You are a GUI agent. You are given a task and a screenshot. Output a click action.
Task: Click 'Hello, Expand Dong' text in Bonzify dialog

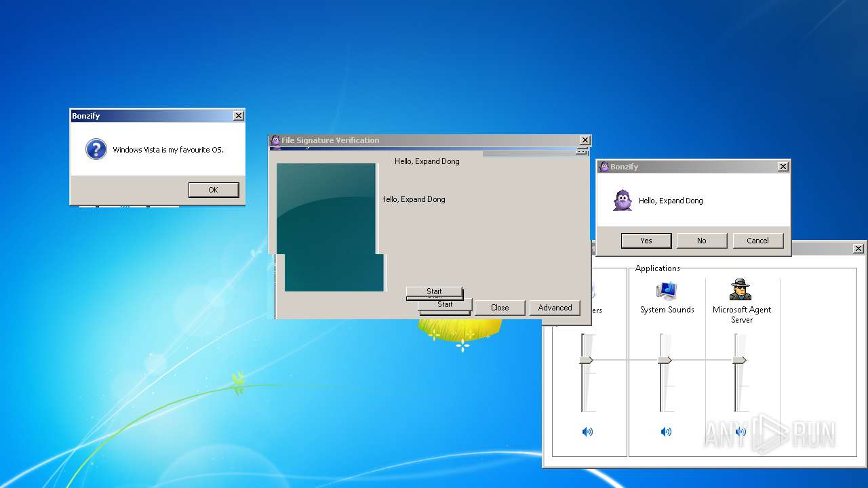tap(671, 201)
